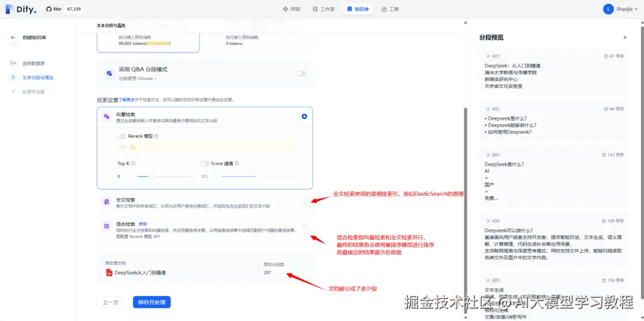Click the Dify logo

point(21,9)
